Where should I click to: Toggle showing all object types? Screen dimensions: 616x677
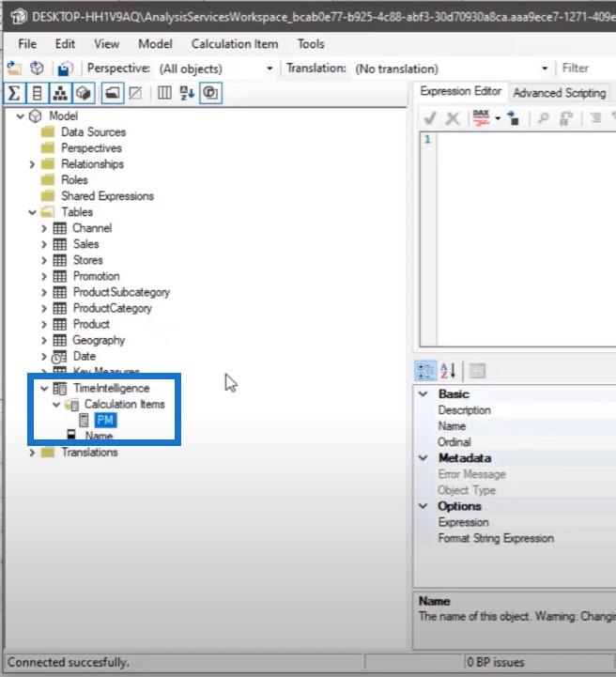click(x=210, y=93)
